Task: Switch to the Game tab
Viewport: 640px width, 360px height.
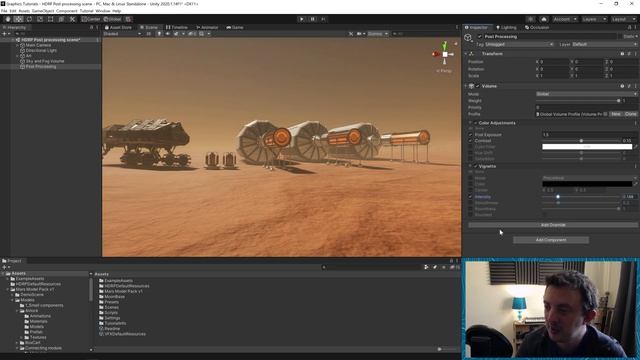Action: point(235,27)
